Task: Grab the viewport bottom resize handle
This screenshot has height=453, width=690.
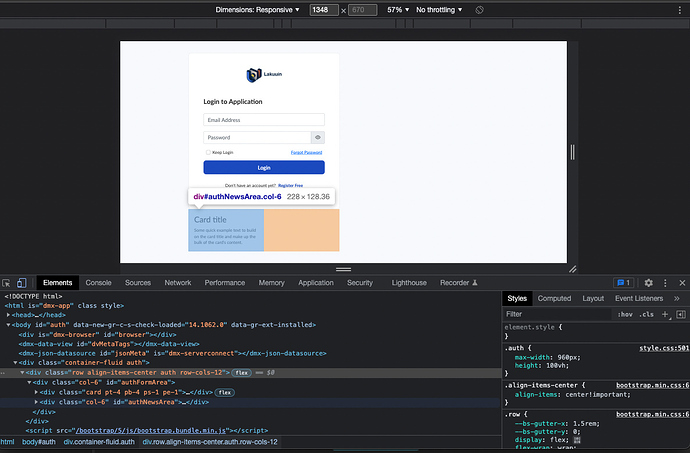Action: 343,269
